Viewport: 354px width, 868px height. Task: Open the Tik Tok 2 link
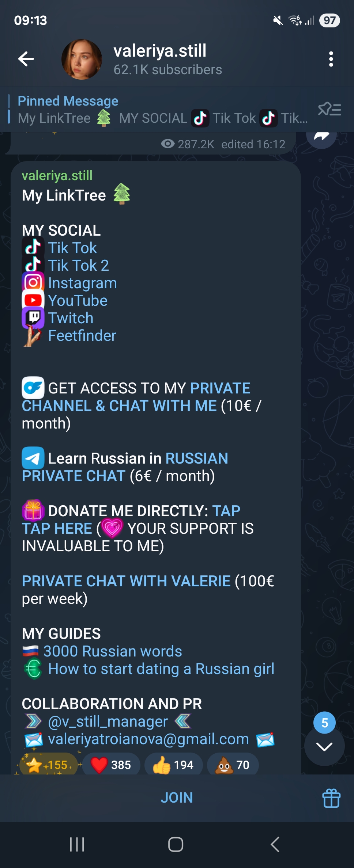click(x=78, y=266)
